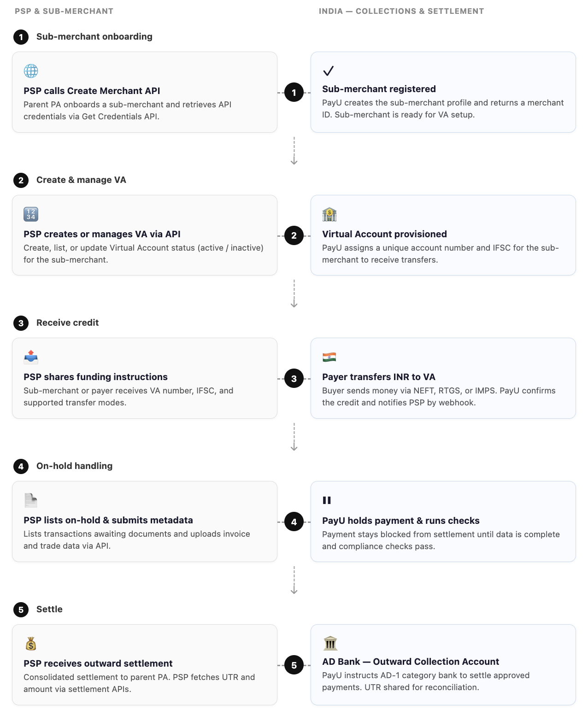
Task: Click the 'PSP calls Create Merchant API' title
Action: point(92,91)
